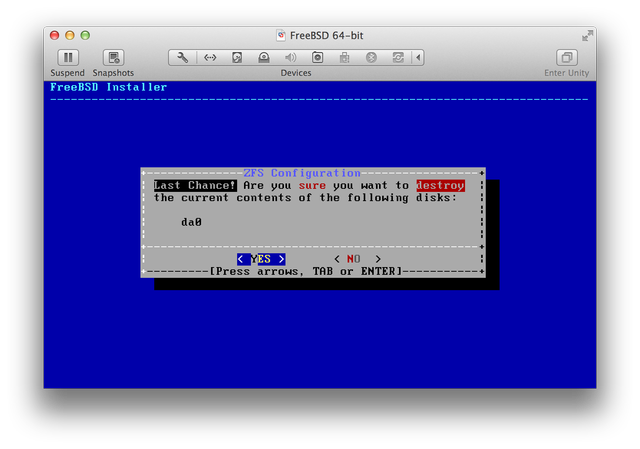The height and width of the screenshot is (449, 640).
Task: Click the da0 disk name text
Action: pos(191,222)
